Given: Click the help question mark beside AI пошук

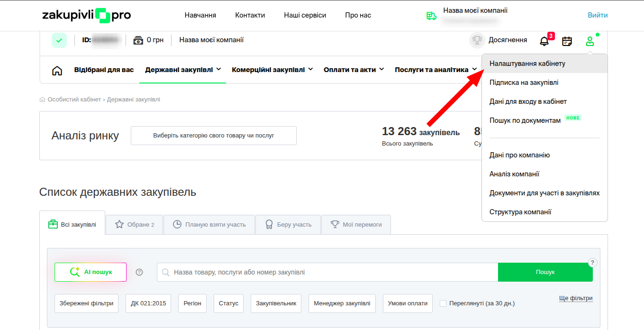Looking at the screenshot, I should [139, 272].
